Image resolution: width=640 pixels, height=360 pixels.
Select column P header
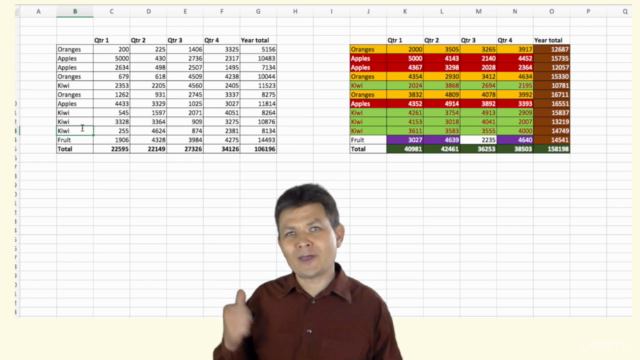click(588, 11)
